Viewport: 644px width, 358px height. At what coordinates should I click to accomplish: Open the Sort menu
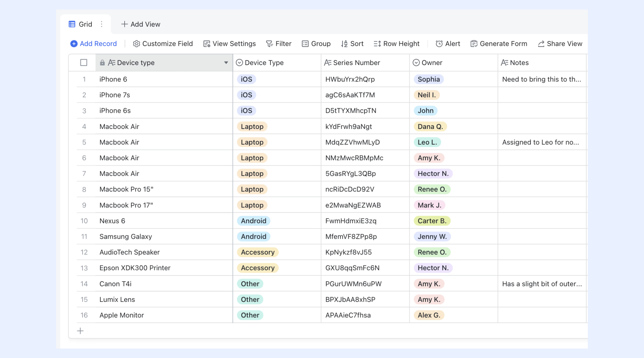(352, 44)
